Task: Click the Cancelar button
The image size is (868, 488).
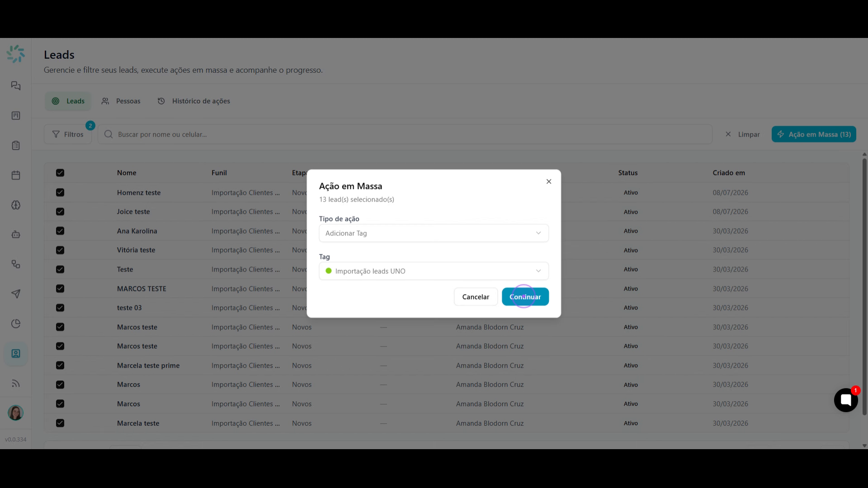Action: pyautogui.click(x=476, y=297)
